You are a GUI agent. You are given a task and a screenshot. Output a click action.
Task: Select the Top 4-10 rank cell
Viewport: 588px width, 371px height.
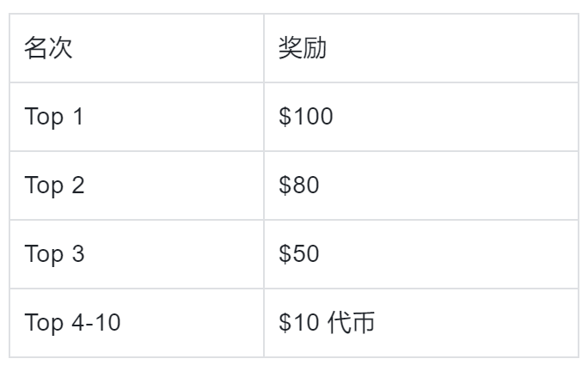tap(136, 323)
